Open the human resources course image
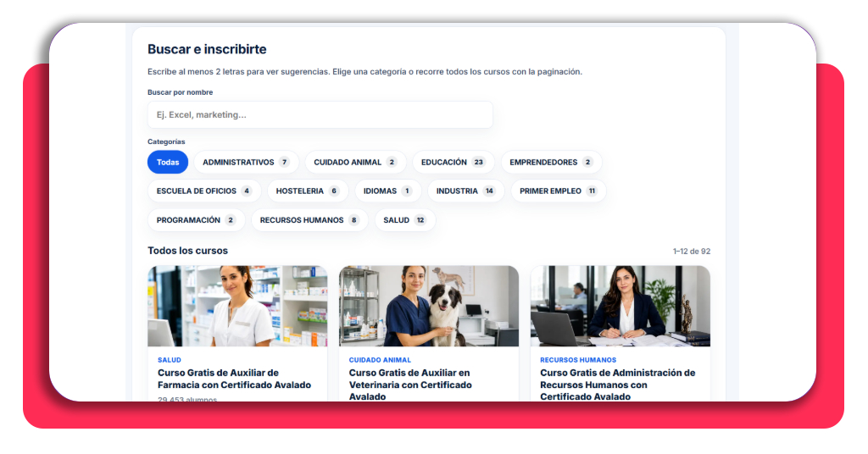This screenshot has height=454, width=868. [x=620, y=307]
